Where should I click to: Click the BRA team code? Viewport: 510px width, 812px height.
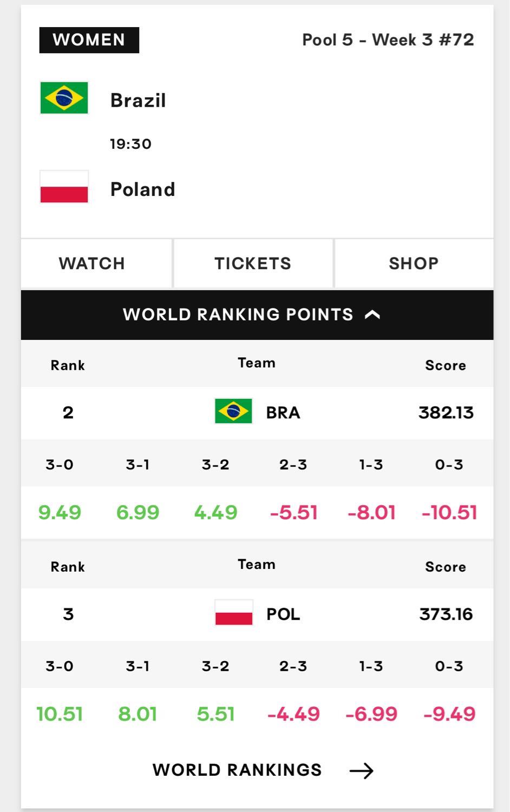coord(283,412)
